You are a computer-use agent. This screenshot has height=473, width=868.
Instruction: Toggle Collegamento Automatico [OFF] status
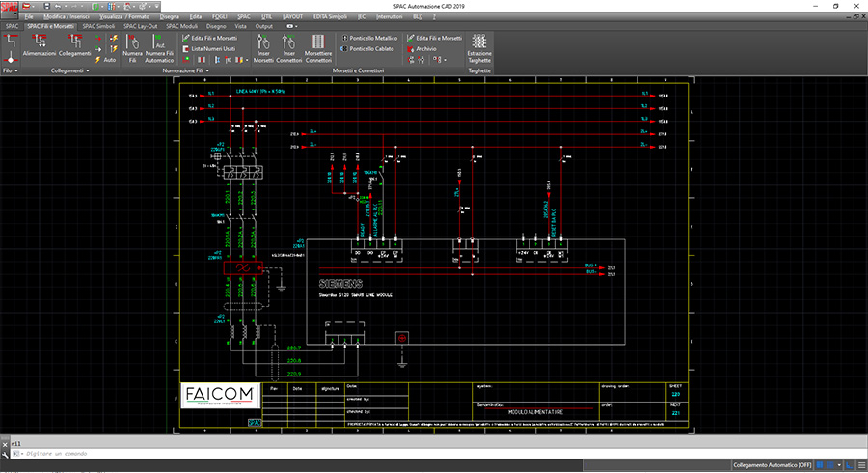(771, 465)
